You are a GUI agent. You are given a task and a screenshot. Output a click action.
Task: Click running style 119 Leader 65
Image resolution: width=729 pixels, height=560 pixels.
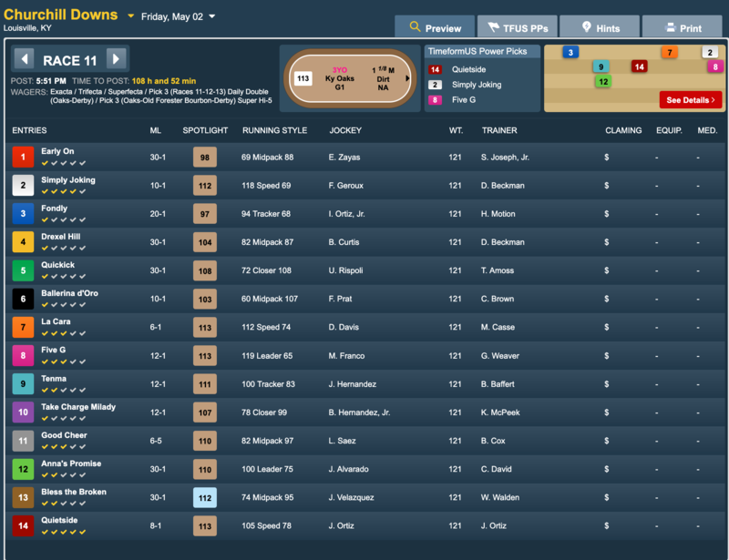[x=267, y=355]
